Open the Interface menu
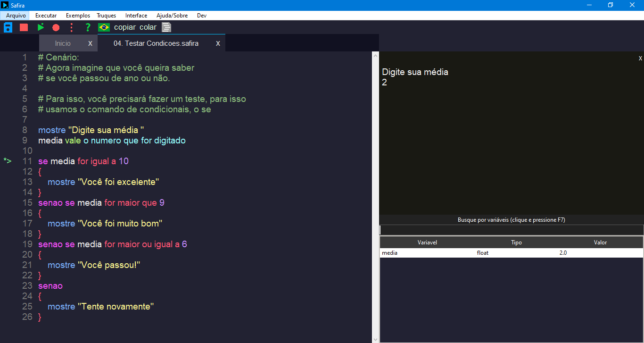 point(136,16)
